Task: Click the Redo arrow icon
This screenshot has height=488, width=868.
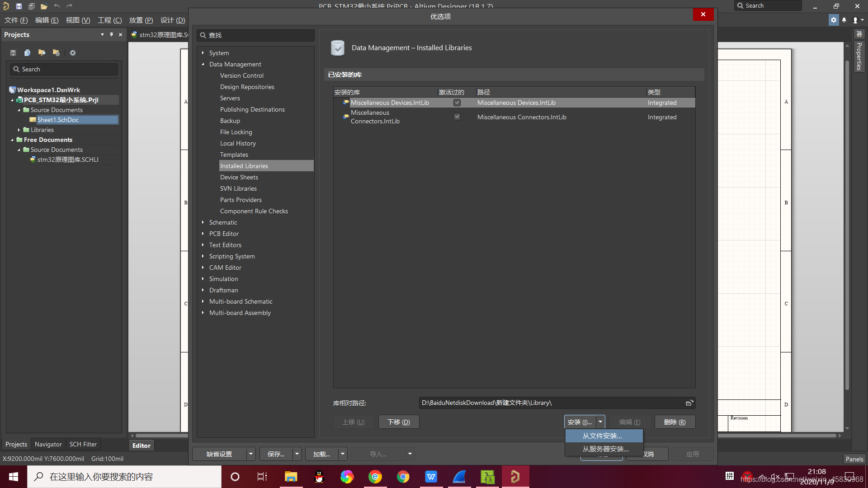Action: coord(69,6)
